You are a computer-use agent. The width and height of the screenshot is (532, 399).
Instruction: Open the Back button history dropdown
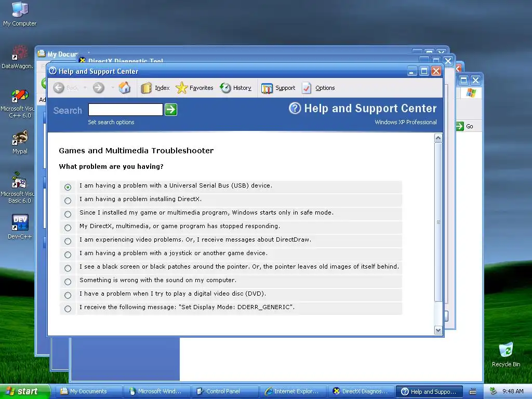pyautogui.click(x=85, y=88)
